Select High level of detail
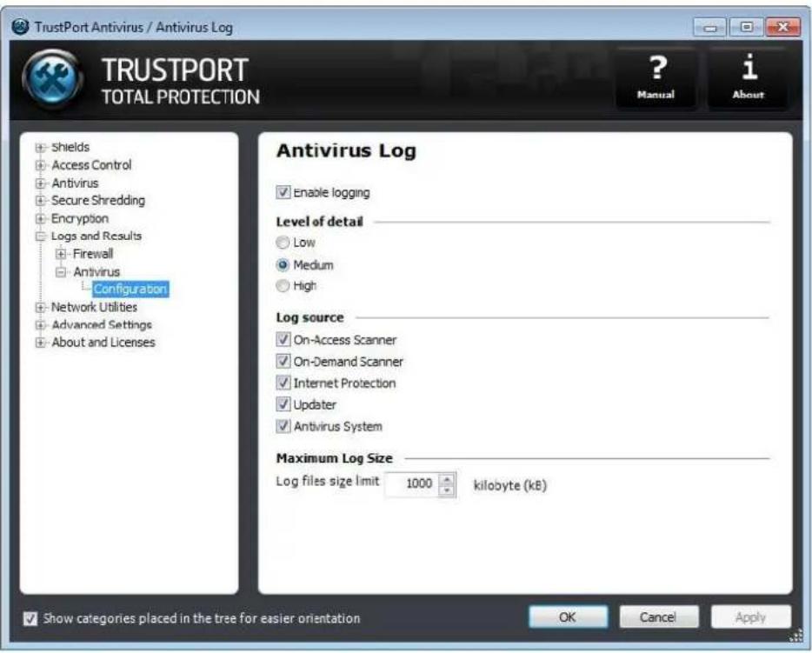This screenshot has height=653, width=812. click(x=283, y=285)
